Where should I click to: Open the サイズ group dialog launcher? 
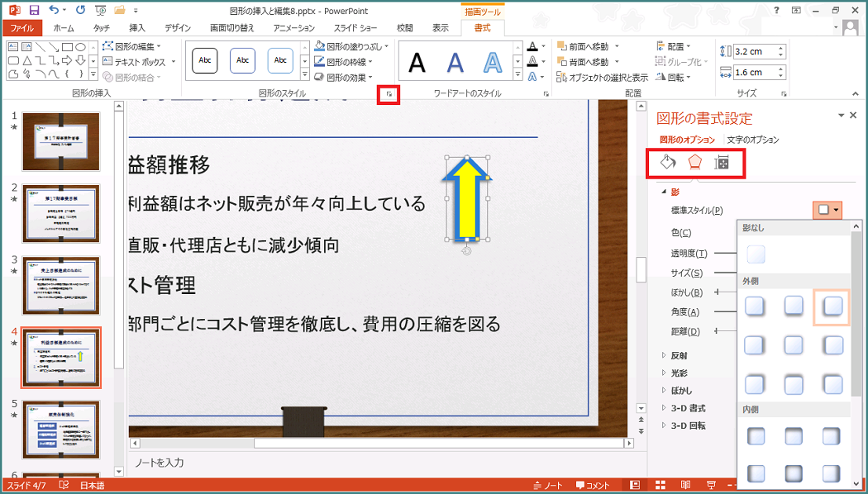pyautogui.click(x=784, y=95)
